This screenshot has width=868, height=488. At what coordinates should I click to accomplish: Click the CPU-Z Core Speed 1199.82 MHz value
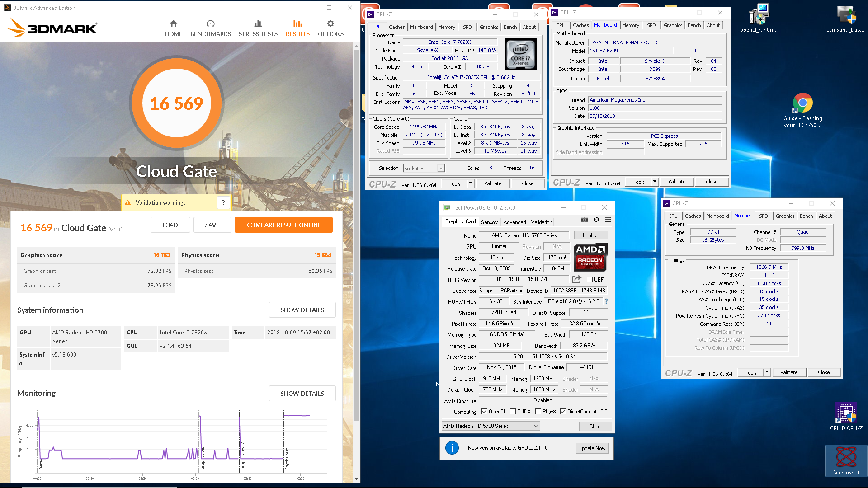click(x=424, y=127)
